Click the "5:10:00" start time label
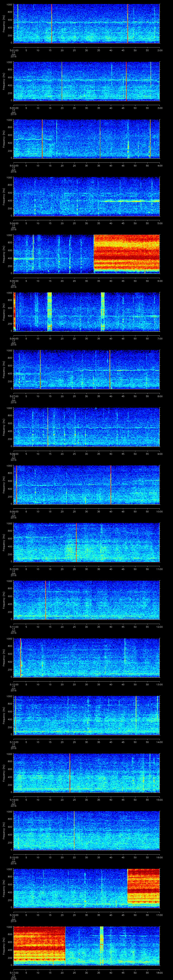Screen dimensions: 173x980 point(14,569)
